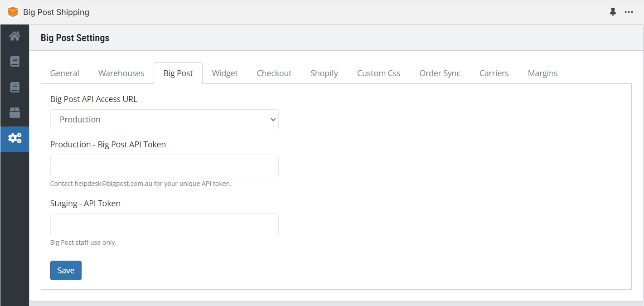This screenshot has height=306, width=644.
Task: Open the first book icon in sidebar
Action: click(x=15, y=62)
